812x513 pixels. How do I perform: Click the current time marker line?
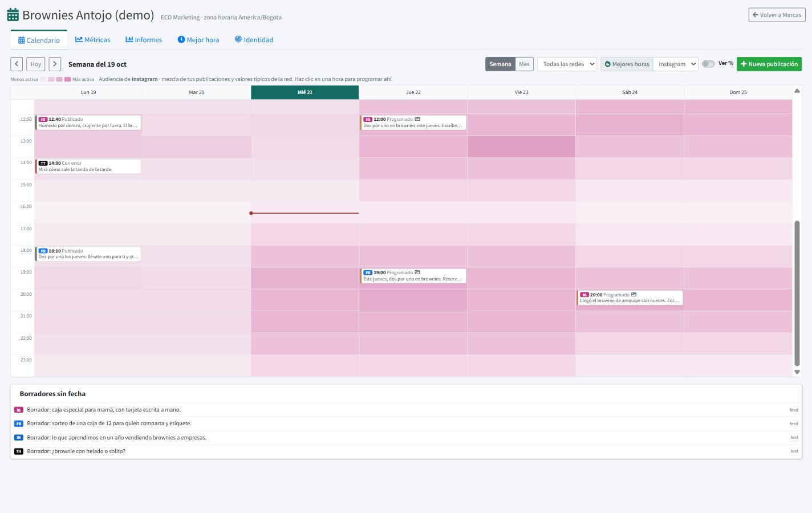[x=304, y=213]
